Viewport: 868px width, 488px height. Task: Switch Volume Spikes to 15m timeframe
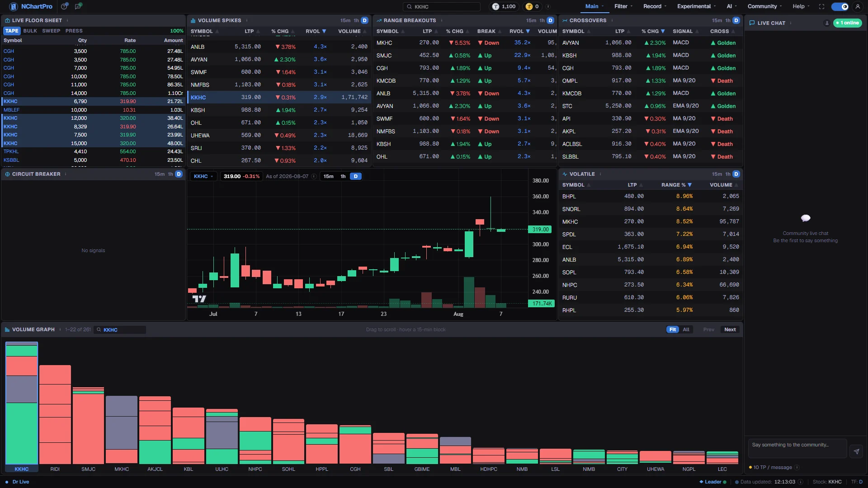[x=345, y=20]
